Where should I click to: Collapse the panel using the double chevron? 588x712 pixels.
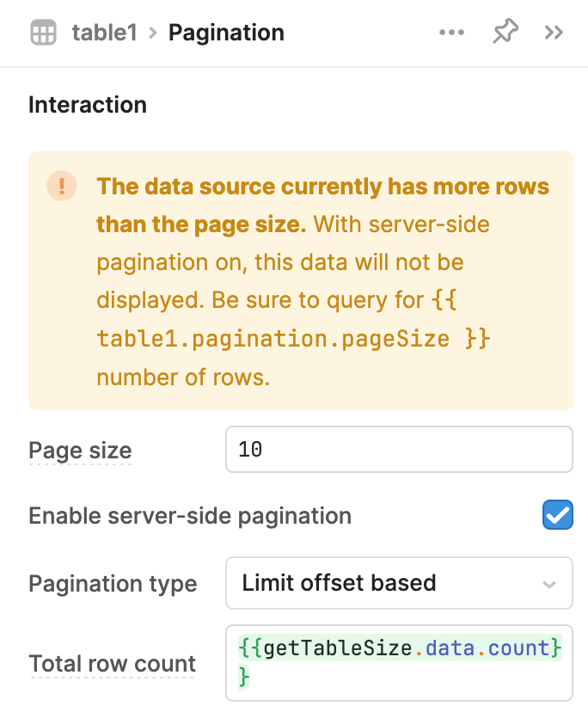554,33
